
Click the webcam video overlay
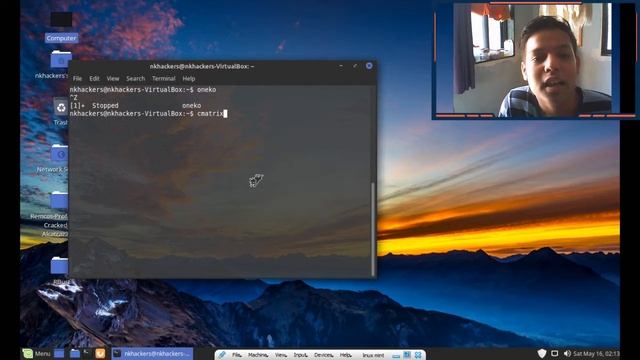point(535,60)
